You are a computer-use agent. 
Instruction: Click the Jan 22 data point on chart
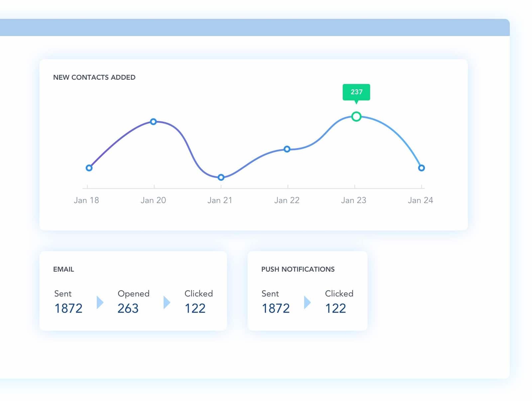[x=287, y=149]
